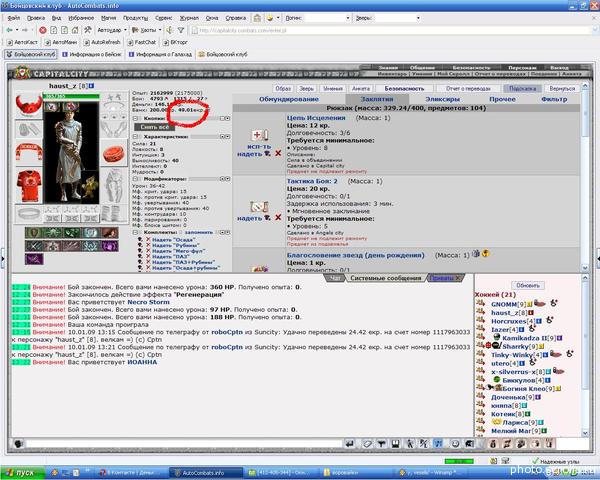Click the red X delete icon beside Тактика Боя: 2
This screenshot has height=480, width=600.
[278, 217]
